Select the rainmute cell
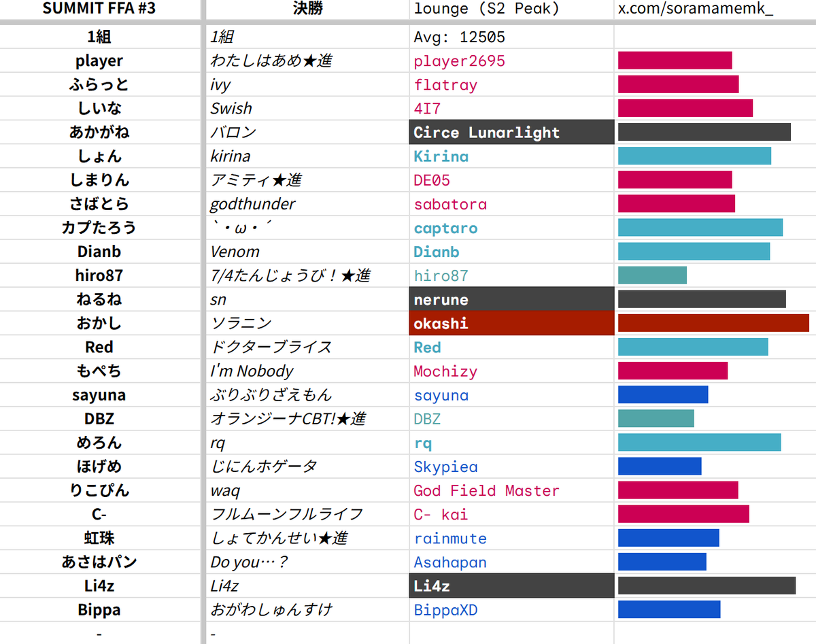Screen dimensions: 816x644 point(511,538)
